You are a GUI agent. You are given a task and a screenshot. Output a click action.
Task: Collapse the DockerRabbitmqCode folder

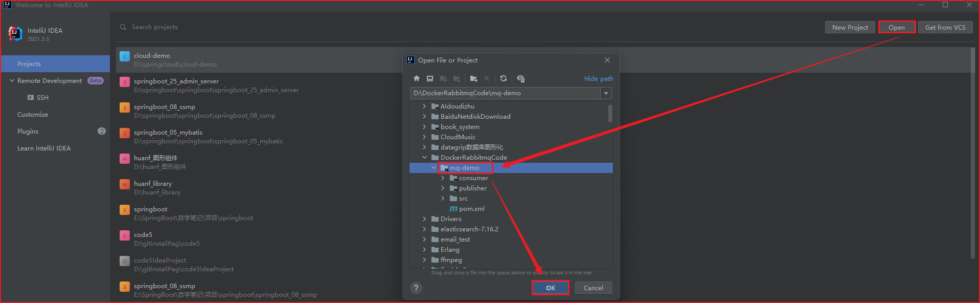424,158
